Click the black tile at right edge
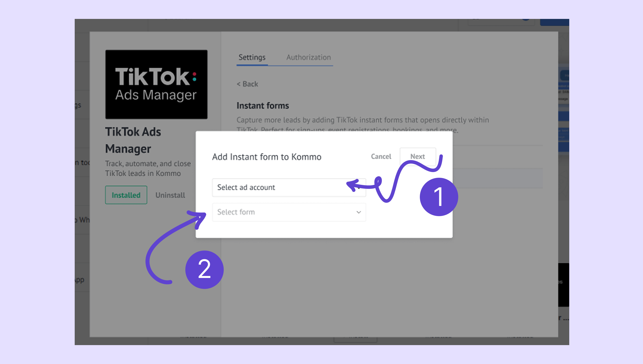The height and width of the screenshot is (364, 643). click(x=564, y=285)
